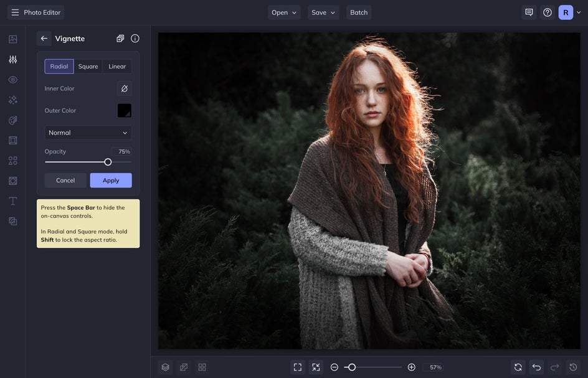Image resolution: width=588 pixels, height=378 pixels.
Task: Apply the vignette effect
Action: point(111,181)
